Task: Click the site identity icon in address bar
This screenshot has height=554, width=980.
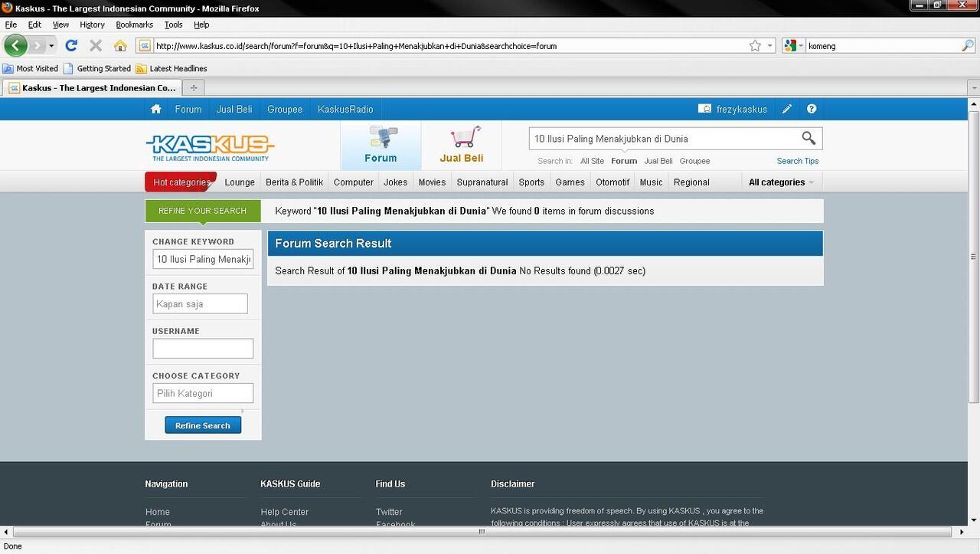Action: [143, 46]
